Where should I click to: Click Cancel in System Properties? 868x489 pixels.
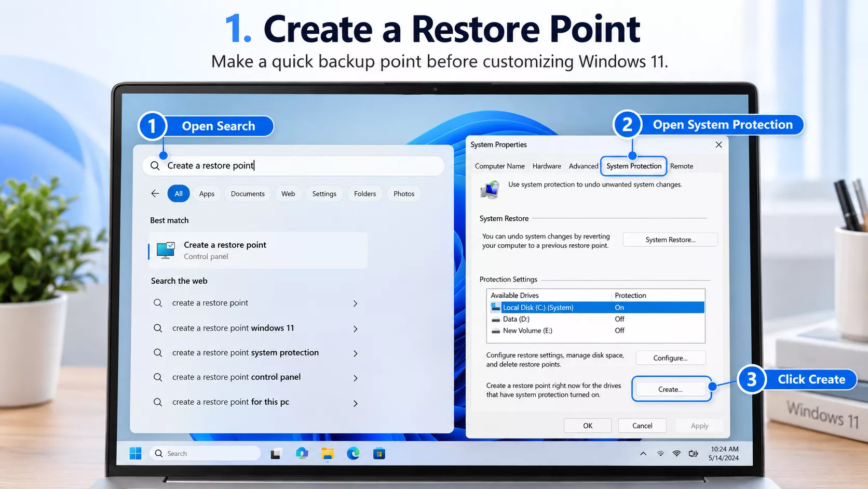click(642, 426)
